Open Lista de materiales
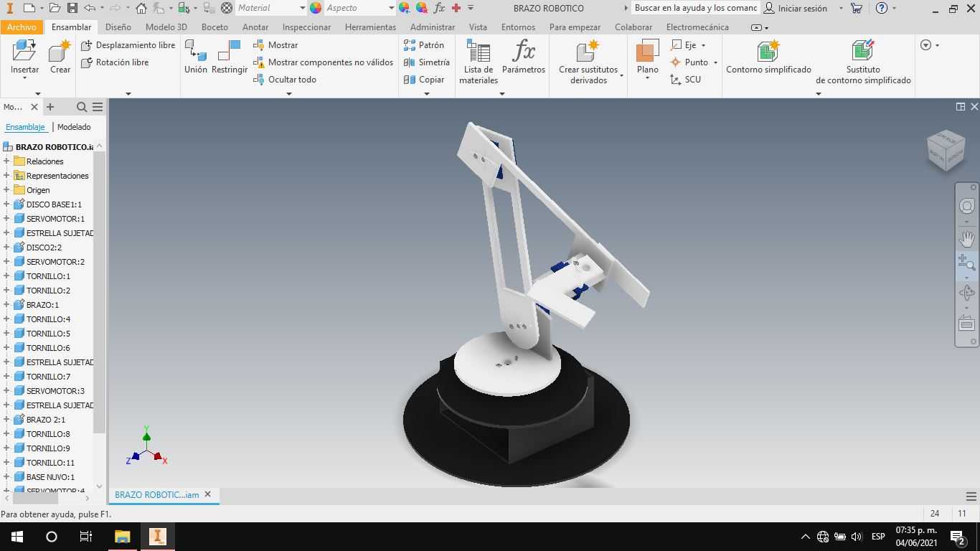This screenshot has width=980, height=551. pos(479,62)
